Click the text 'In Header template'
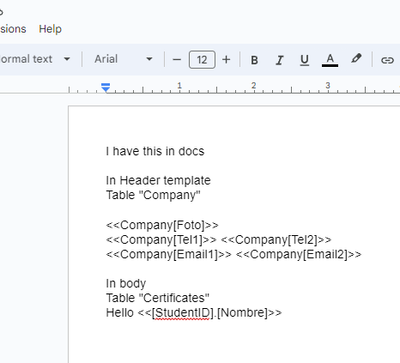Viewport: 400px width, 363px height. 158,180
